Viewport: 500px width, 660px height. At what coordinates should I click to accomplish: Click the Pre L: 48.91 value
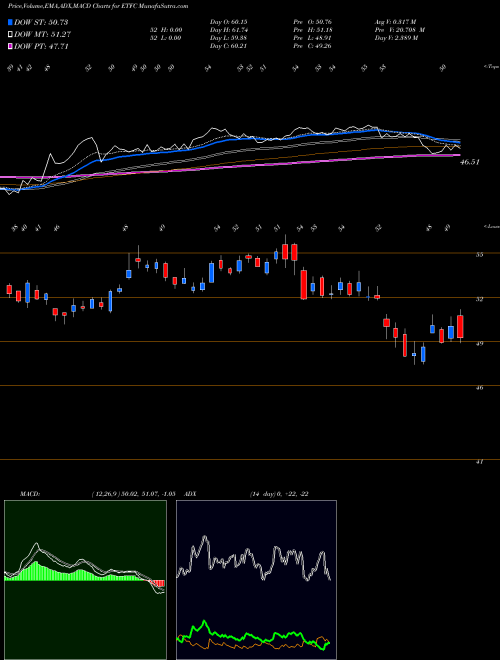[x=313, y=38]
